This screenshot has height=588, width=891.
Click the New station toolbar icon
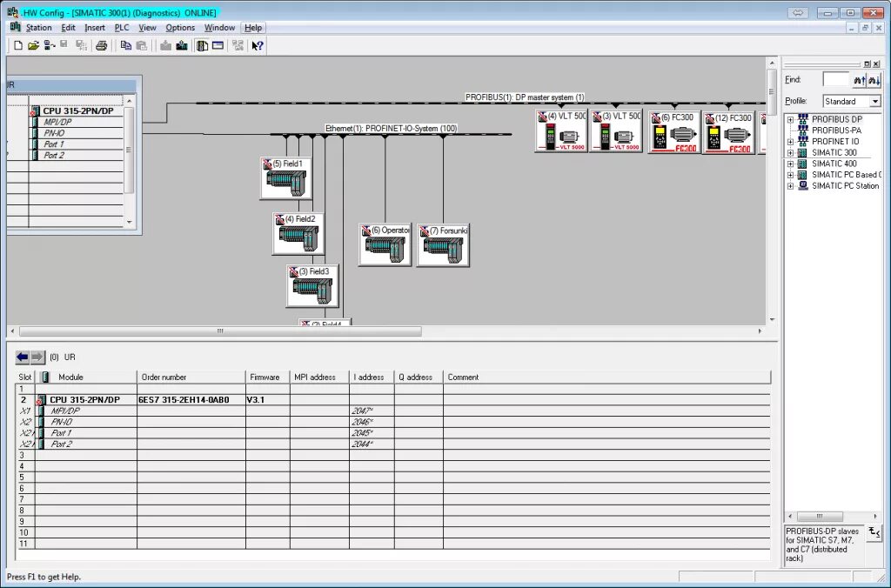click(18, 45)
